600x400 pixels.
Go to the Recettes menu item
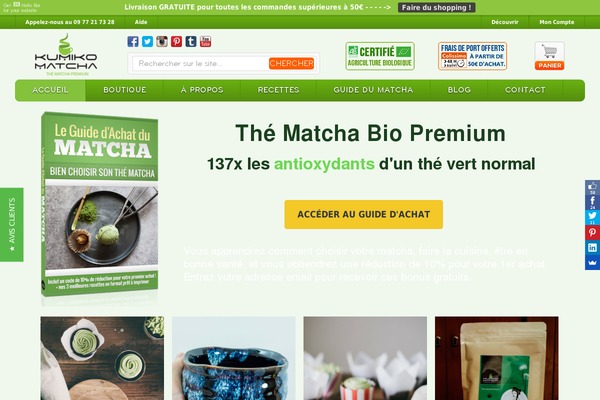point(279,90)
